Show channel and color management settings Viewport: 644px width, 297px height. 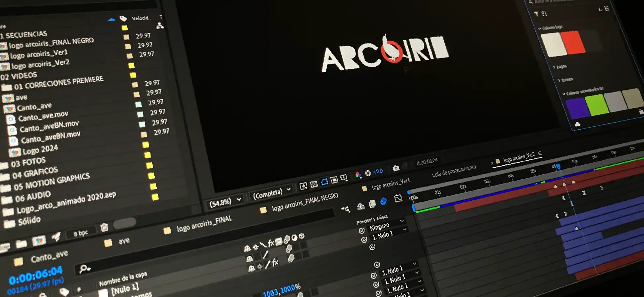coord(358,175)
